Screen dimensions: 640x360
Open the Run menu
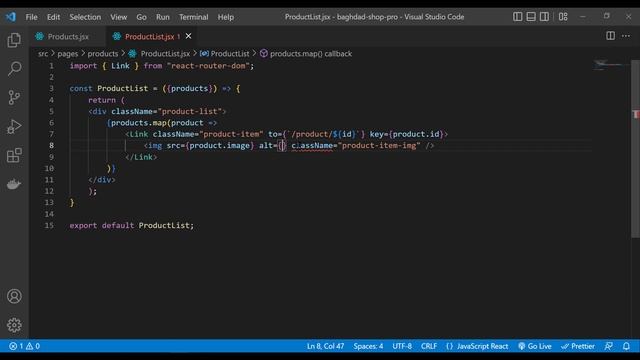click(162, 17)
